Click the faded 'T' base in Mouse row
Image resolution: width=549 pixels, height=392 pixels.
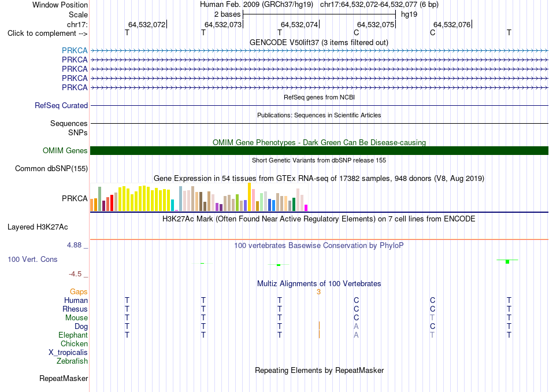432,318
